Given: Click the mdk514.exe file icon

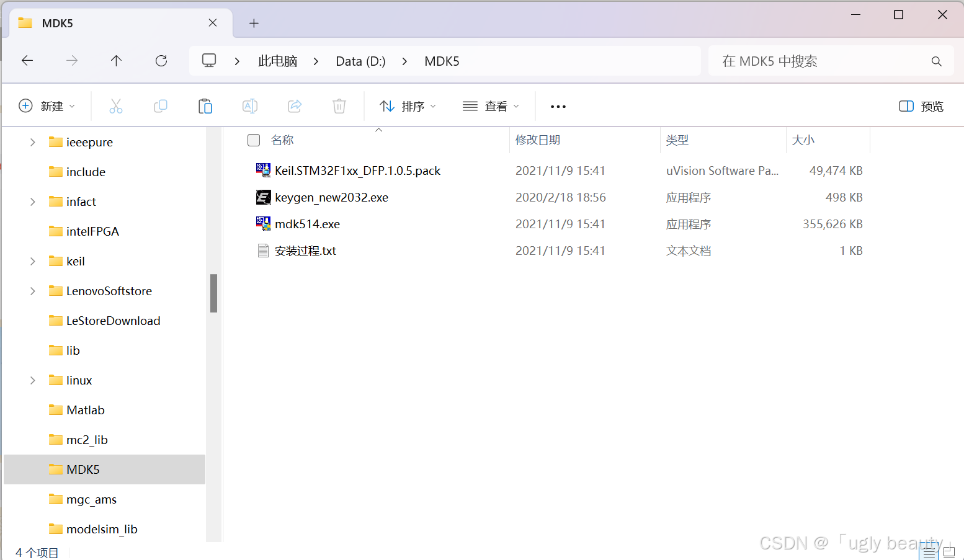Looking at the screenshot, I should click(x=264, y=224).
